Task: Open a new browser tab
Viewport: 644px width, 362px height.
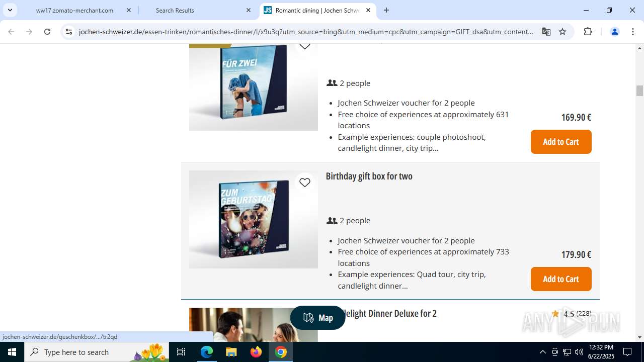Action: click(386, 10)
